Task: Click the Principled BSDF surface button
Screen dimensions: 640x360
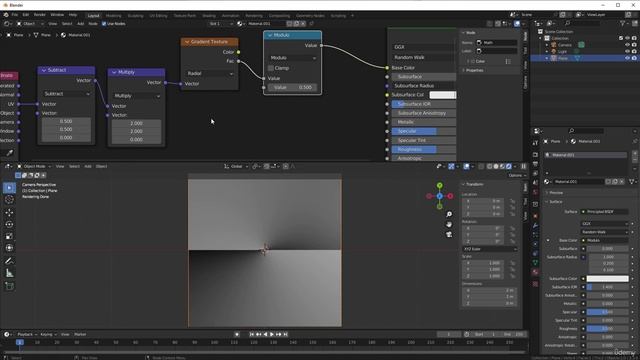Action: tap(605, 211)
